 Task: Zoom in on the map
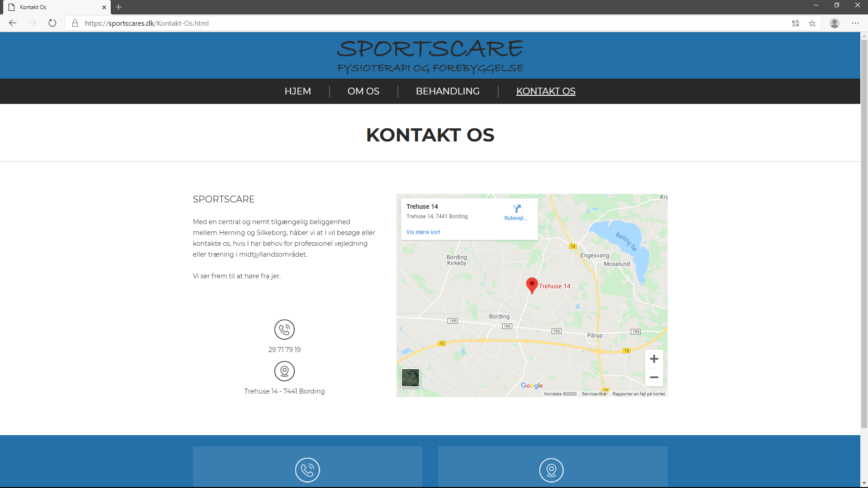(x=654, y=359)
